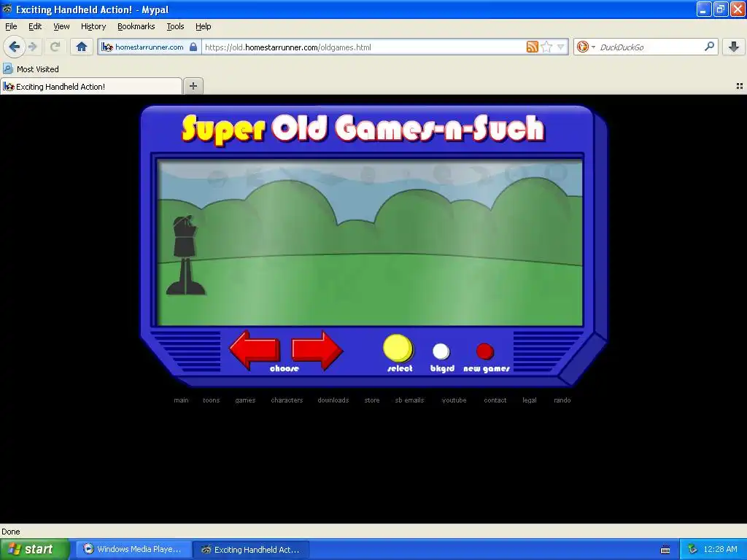
Task: Follow the games link
Action: (x=245, y=400)
